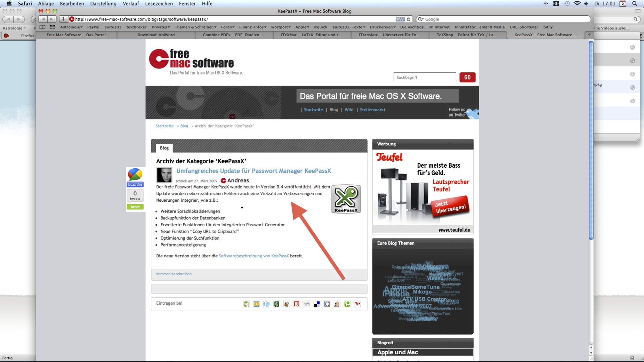This screenshot has width=644, height=362.
Task: Click the author portrait photo of Andreas
Action: click(x=164, y=175)
